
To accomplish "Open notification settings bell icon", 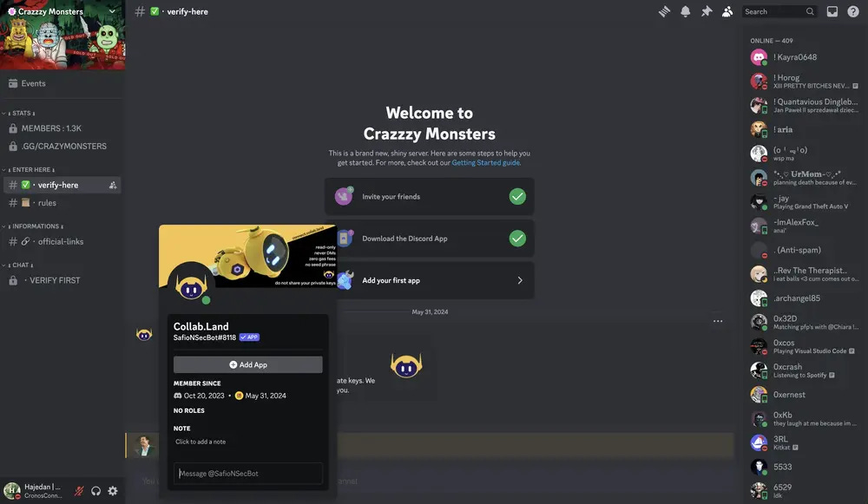I will click(x=686, y=11).
